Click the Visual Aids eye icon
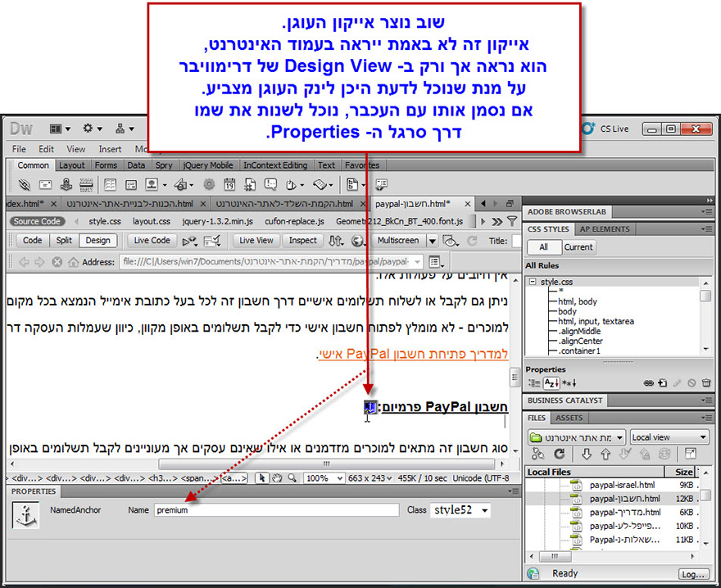The width and height of the screenshot is (721, 588). (449, 241)
